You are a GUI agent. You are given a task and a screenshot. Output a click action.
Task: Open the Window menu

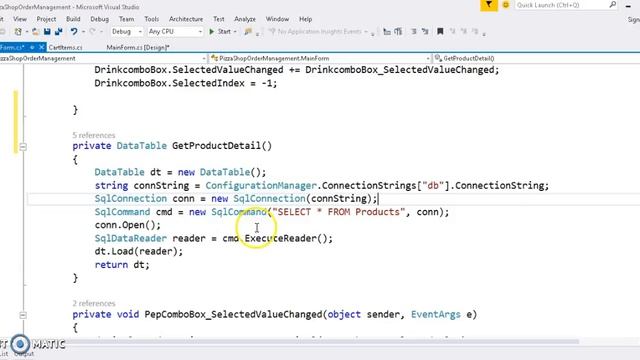point(277,19)
